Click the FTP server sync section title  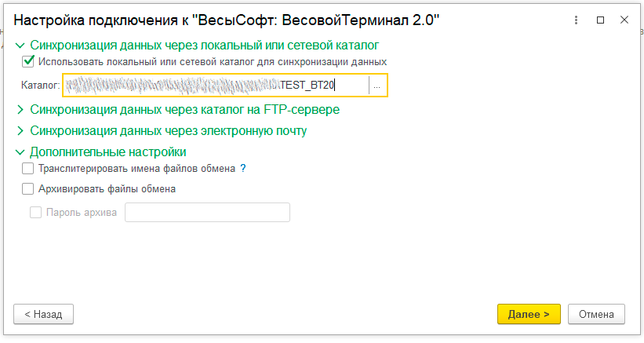(x=184, y=110)
